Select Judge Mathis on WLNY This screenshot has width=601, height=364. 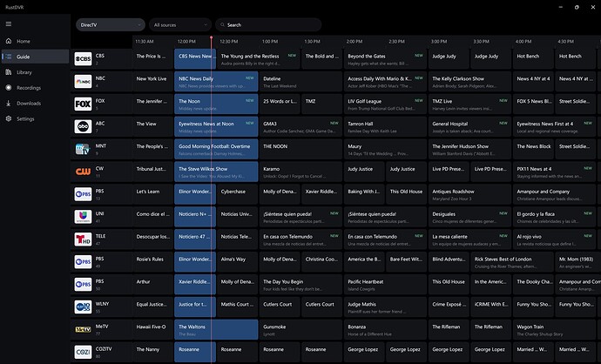(385, 307)
